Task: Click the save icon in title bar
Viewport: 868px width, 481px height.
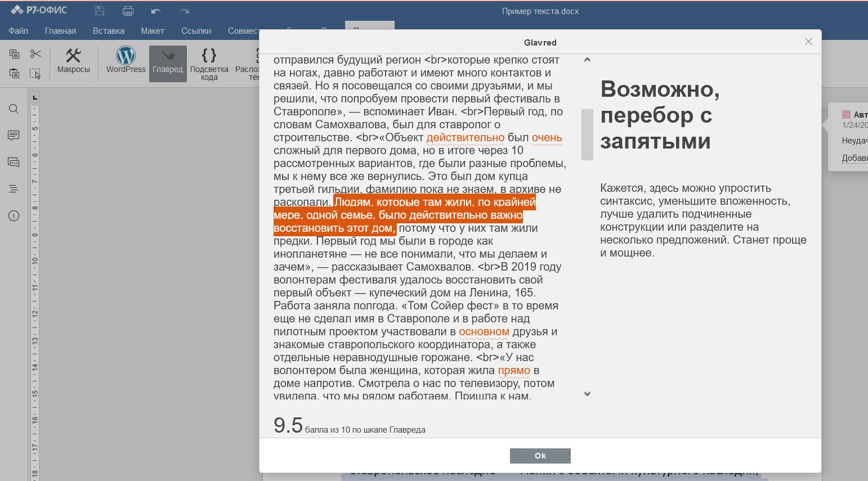Action: coord(100,11)
